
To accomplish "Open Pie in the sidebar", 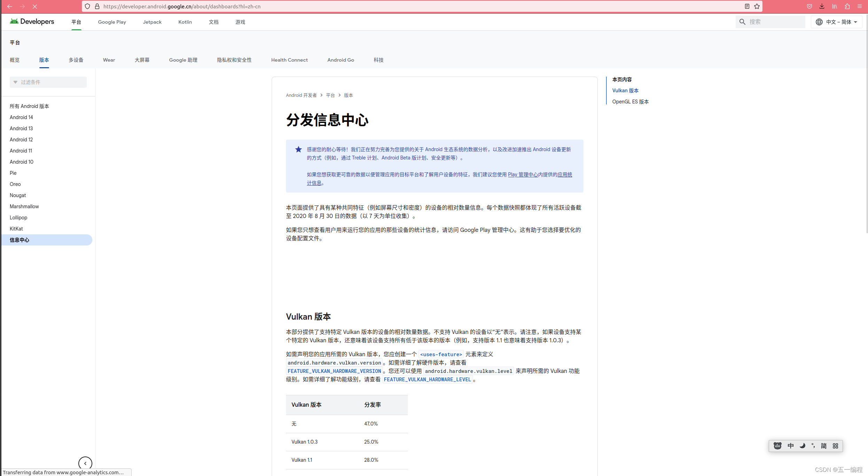I will 13,173.
